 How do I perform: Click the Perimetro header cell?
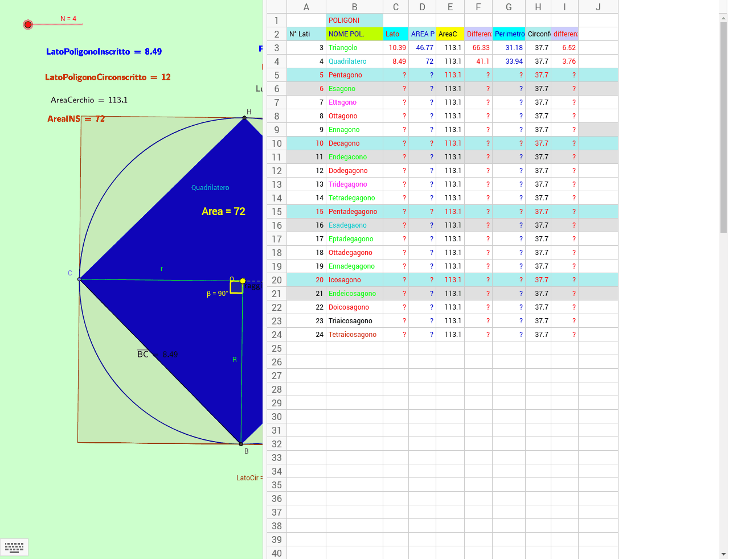pos(509,34)
